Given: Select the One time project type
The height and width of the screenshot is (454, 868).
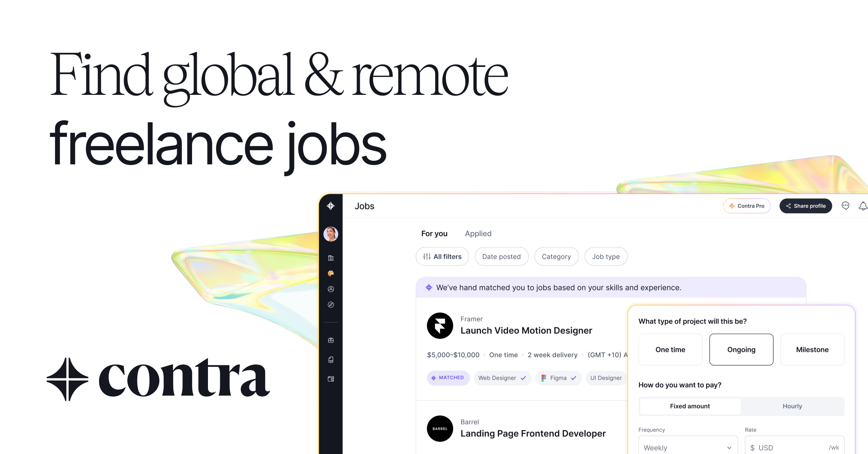Looking at the screenshot, I should pos(670,350).
